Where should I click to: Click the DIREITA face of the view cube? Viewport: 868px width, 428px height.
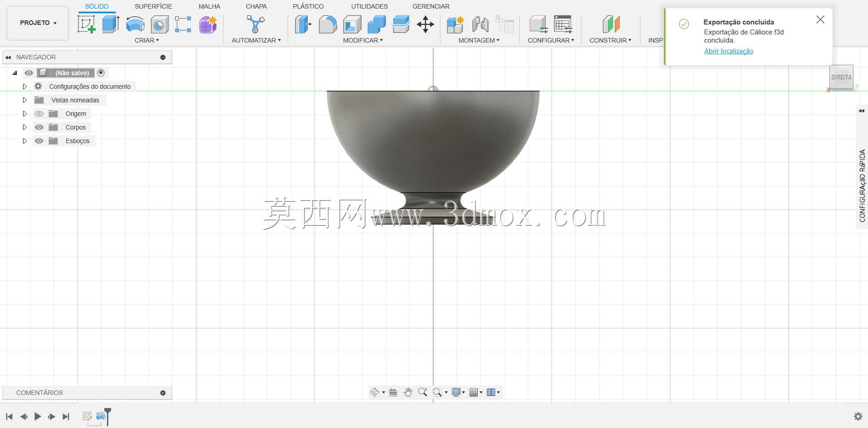[842, 77]
